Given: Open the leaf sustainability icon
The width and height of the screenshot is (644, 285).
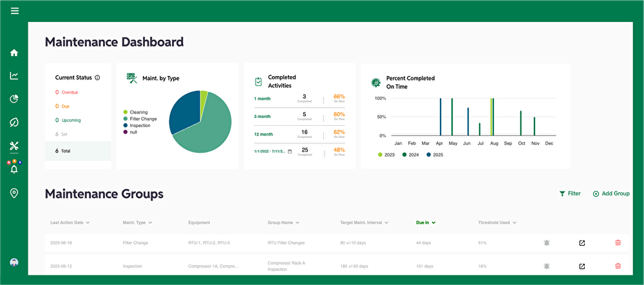Looking at the screenshot, I should (x=14, y=123).
